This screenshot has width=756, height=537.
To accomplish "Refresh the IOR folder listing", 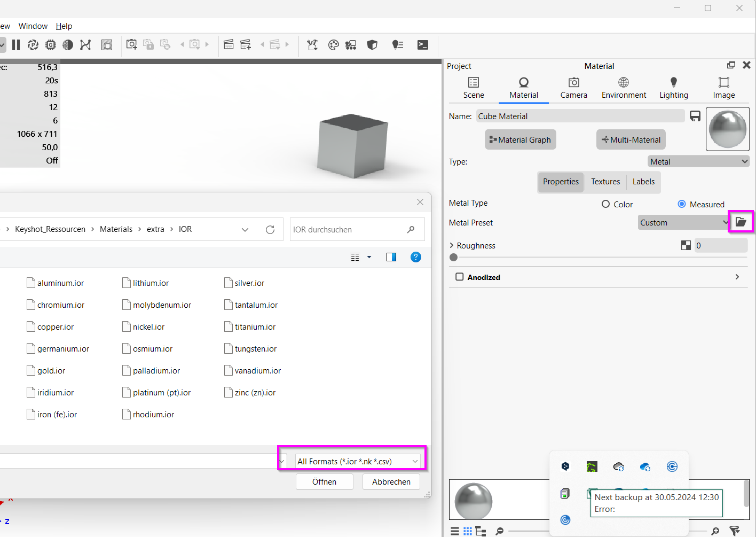I will coord(270,229).
